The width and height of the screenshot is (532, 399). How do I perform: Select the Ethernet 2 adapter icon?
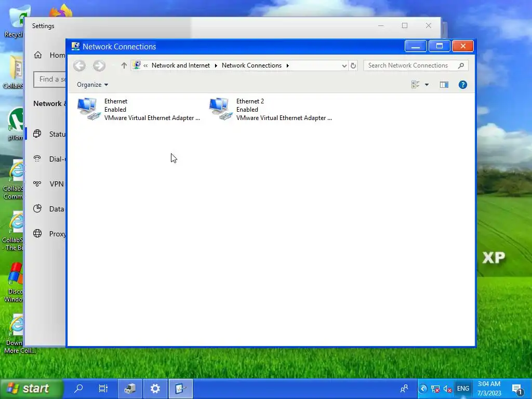point(220,109)
